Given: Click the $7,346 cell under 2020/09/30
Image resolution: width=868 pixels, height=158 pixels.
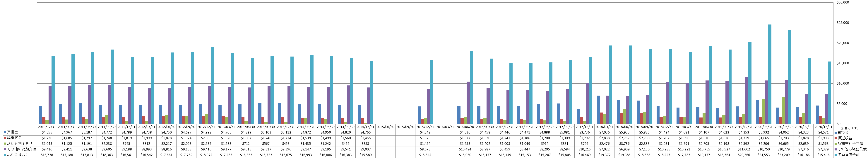Looking at the screenshot, I should pyautogui.click(x=803, y=149).
